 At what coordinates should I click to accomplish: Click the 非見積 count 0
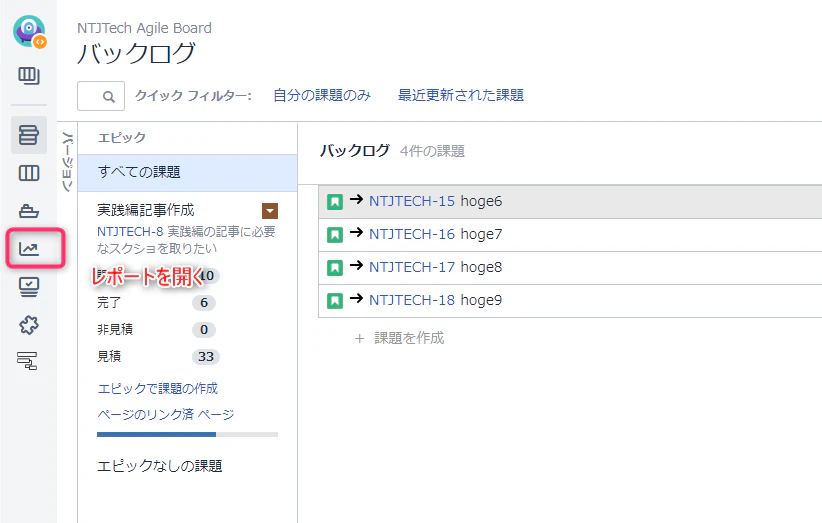coord(204,330)
